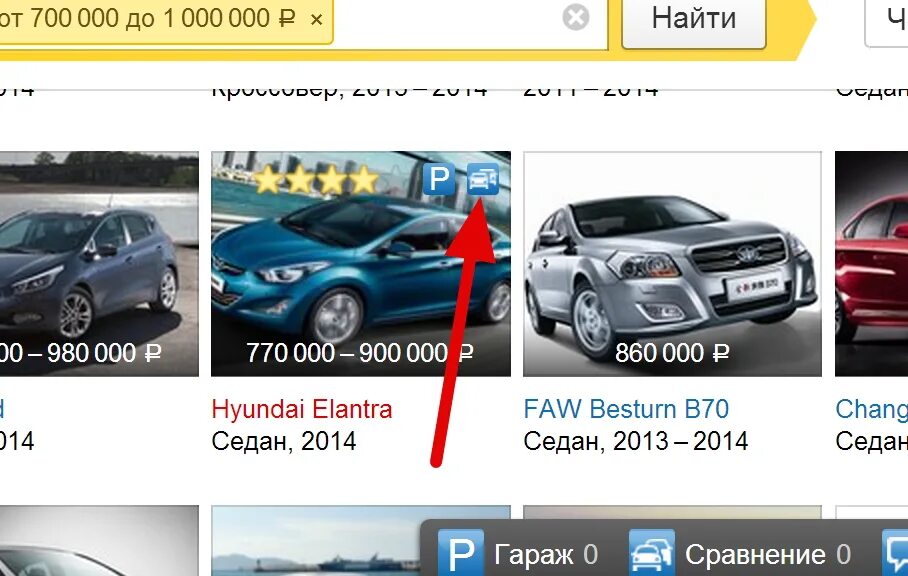The width and height of the screenshot is (908, 576).
Task: Click the Гараж P icon in bottom bar
Action: (461, 553)
